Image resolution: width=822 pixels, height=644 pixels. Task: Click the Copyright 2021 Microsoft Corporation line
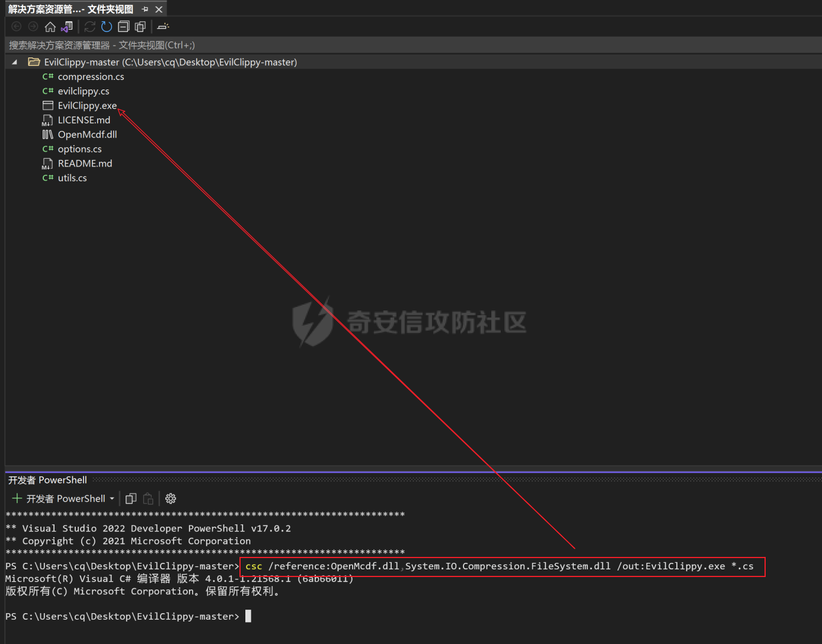pos(128,541)
